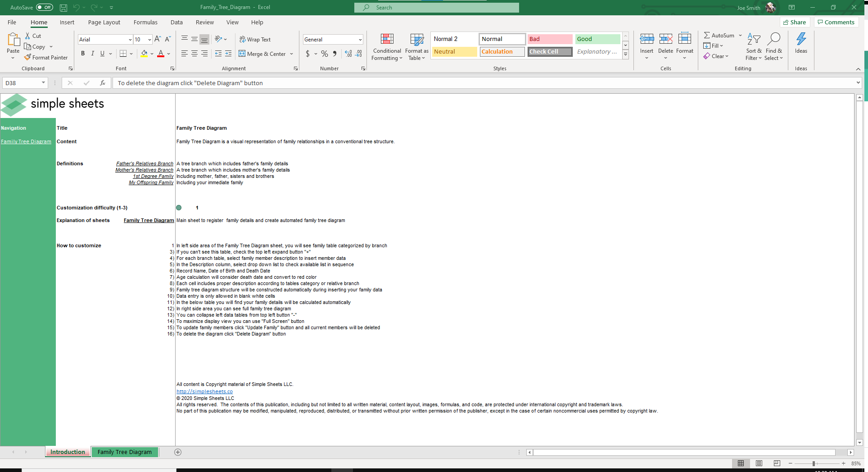Open the General number format dropdown
The image size is (868, 472).
[x=360, y=40]
